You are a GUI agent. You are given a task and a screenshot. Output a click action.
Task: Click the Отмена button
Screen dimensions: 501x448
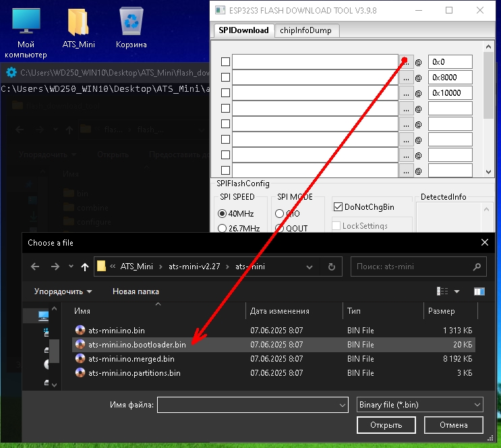pyautogui.click(x=453, y=425)
